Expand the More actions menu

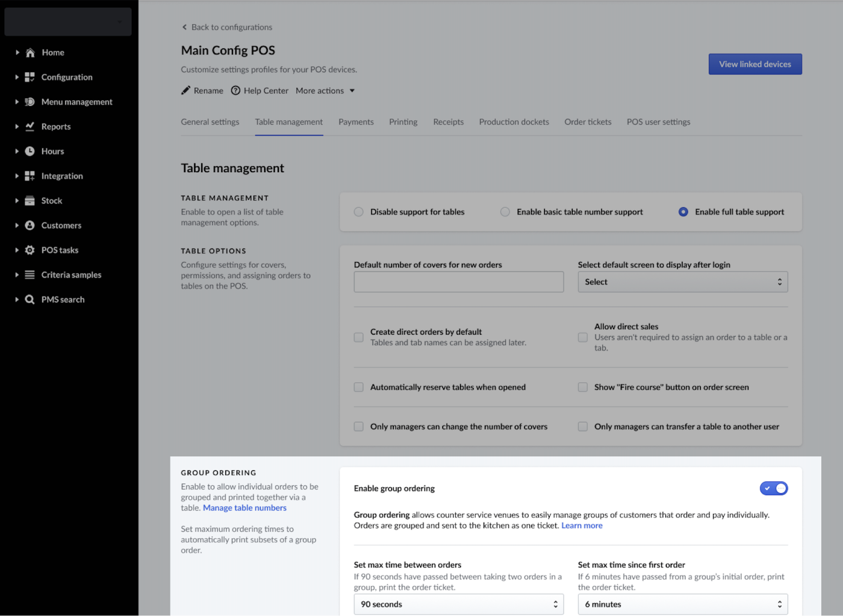click(325, 91)
